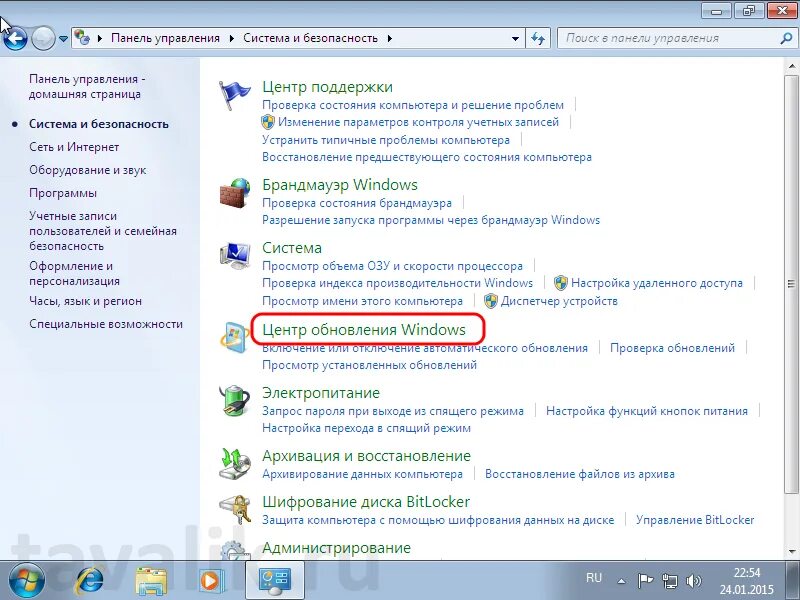
Task: Click the Windows Update icon
Action: coord(234,337)
